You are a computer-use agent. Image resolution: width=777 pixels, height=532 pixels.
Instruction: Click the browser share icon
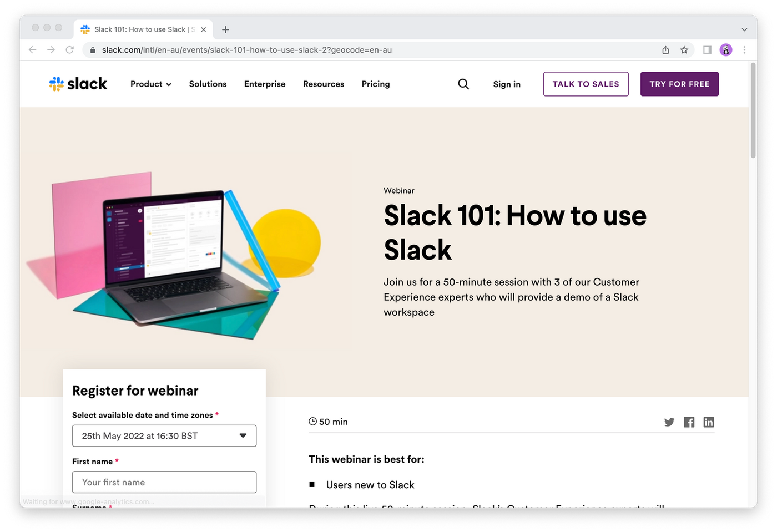pyautogui.click(x=665, y=49)
